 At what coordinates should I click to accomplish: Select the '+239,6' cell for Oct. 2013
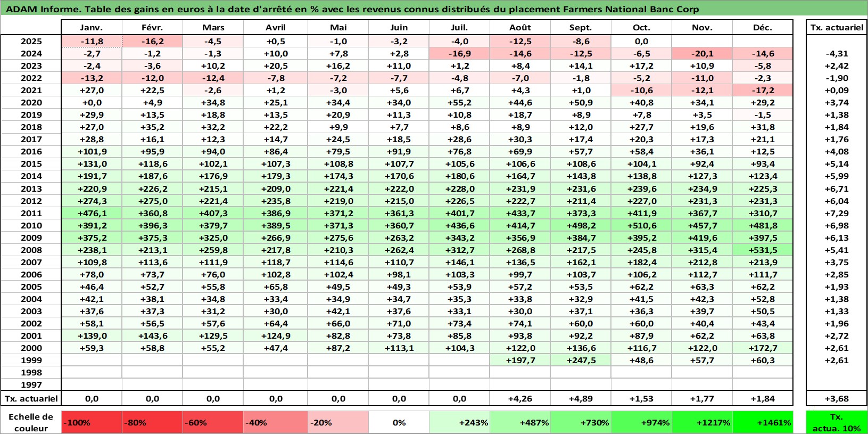coord(641,189)
